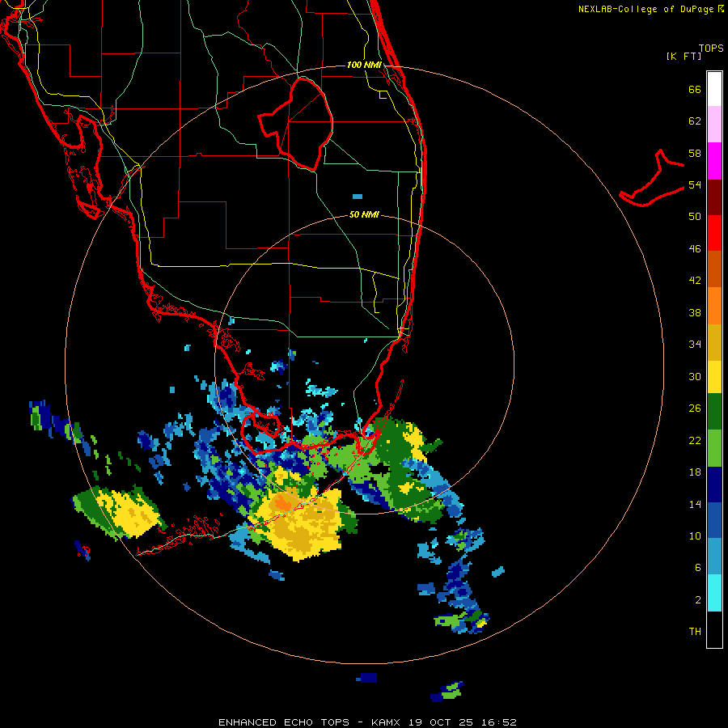
Task: Click the 26 legend value label
Action: [695, 408]
